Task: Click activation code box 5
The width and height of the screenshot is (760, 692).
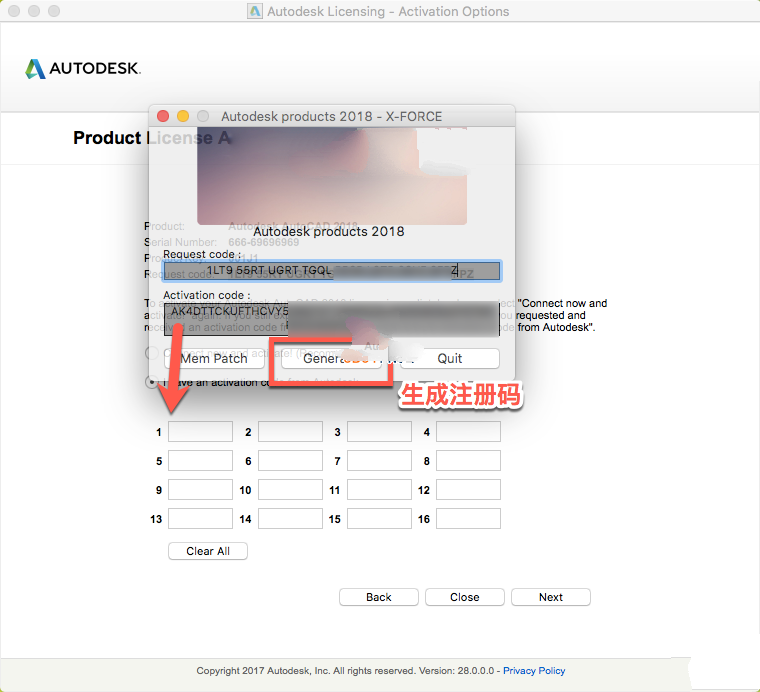Action: [200, 461]
